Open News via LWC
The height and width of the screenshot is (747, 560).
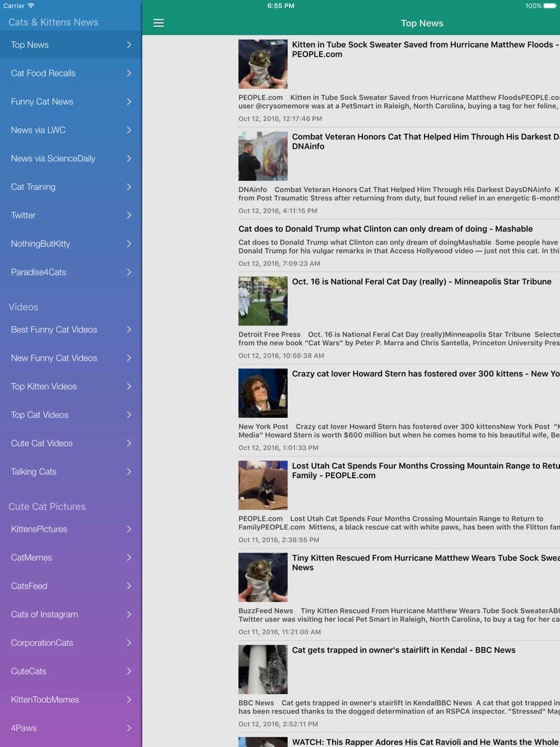click(x=71, y=130)
